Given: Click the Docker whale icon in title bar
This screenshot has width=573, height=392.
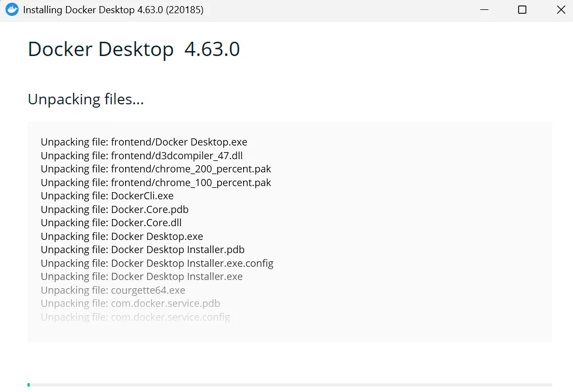Looking at the screenshot, I should (12, 9).
